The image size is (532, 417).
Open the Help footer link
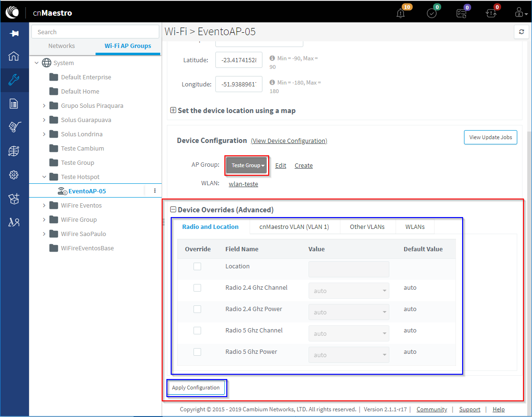click(x=498, y=409)
